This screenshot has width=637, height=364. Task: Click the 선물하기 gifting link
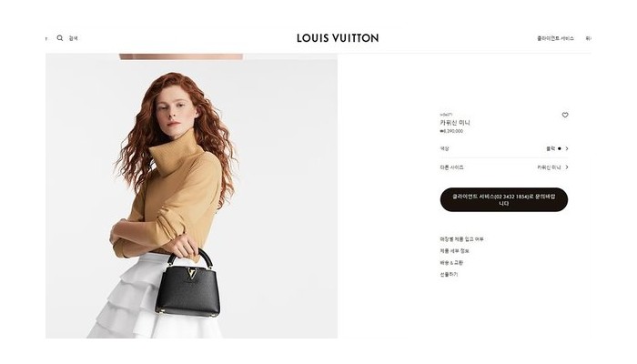pos(449,275)
